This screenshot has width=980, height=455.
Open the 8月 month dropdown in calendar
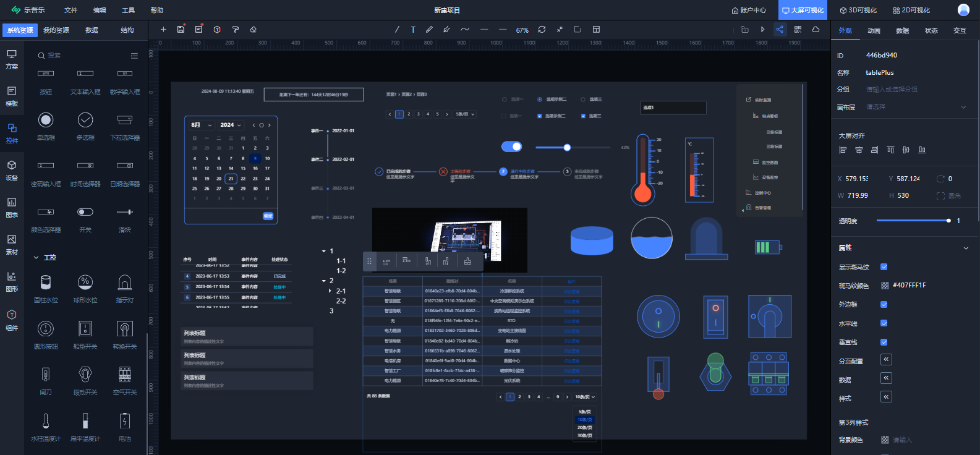coord(202,125)
